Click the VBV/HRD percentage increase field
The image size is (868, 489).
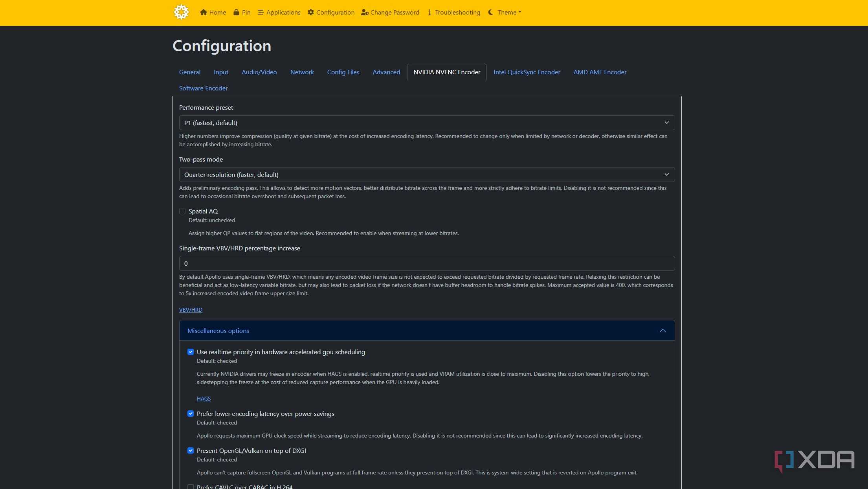tap(427, 263)
